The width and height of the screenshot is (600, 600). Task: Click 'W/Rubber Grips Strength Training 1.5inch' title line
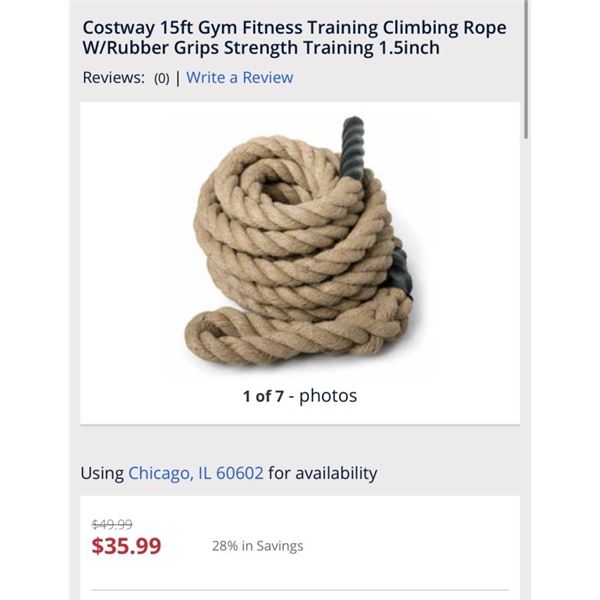(261, 48)
